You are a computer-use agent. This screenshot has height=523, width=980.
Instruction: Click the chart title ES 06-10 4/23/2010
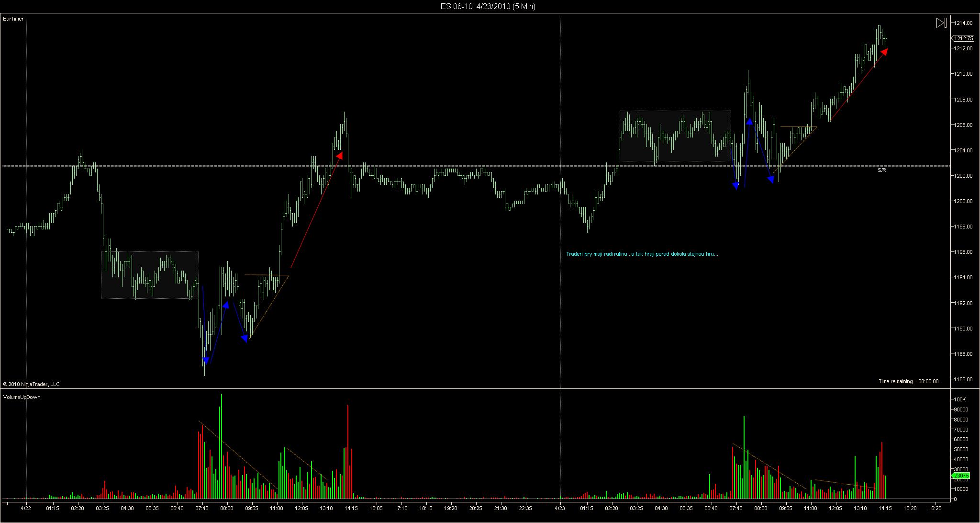click(488, 6)
